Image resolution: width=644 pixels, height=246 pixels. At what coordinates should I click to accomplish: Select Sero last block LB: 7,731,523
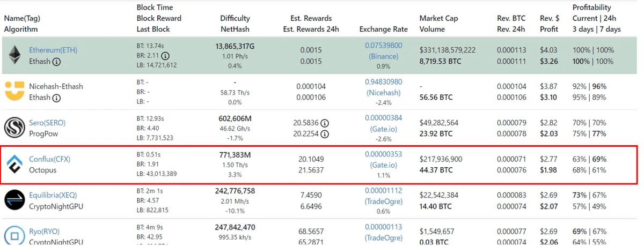pos(155,138)
